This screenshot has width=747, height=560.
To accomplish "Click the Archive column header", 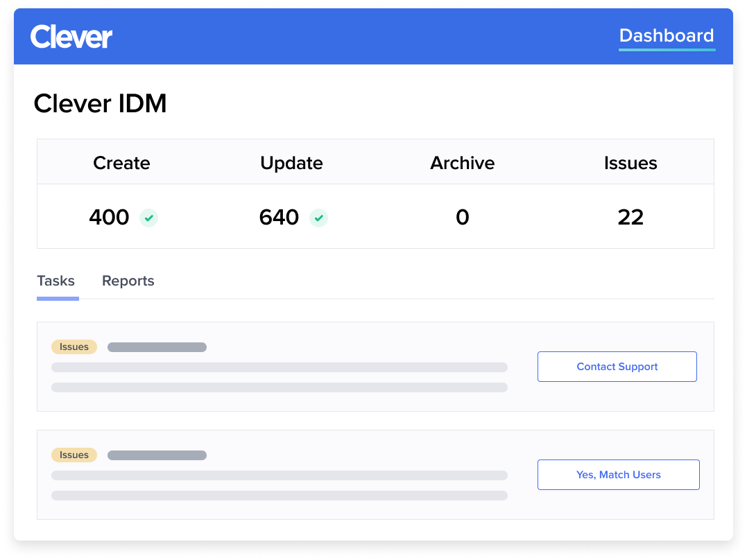I will point(463,163).
